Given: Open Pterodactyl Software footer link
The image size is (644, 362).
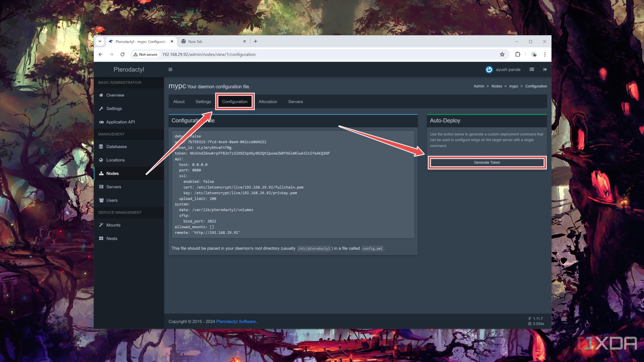Looking at the screenshot, I should tap(236, 321).
